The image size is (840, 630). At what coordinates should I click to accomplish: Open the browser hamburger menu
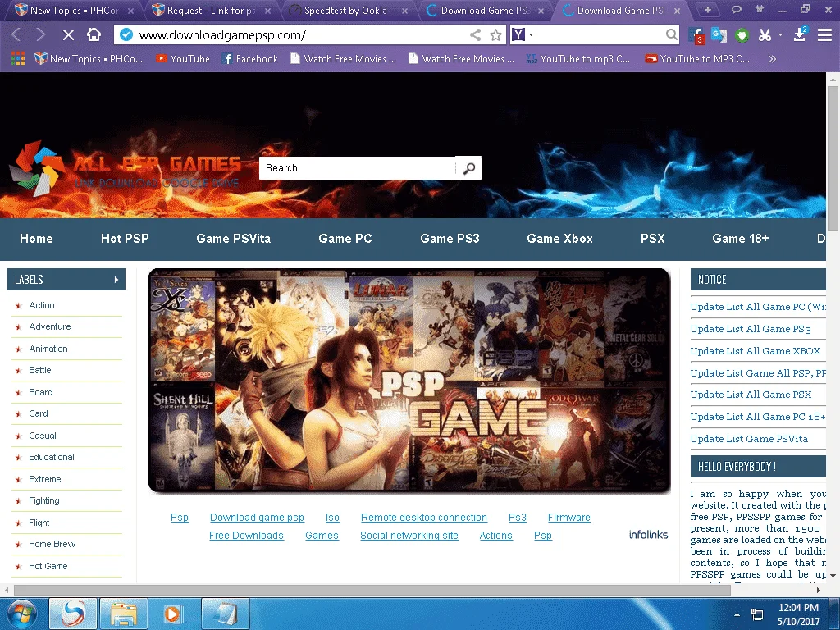pyautogui.click(x=824, y=35)
